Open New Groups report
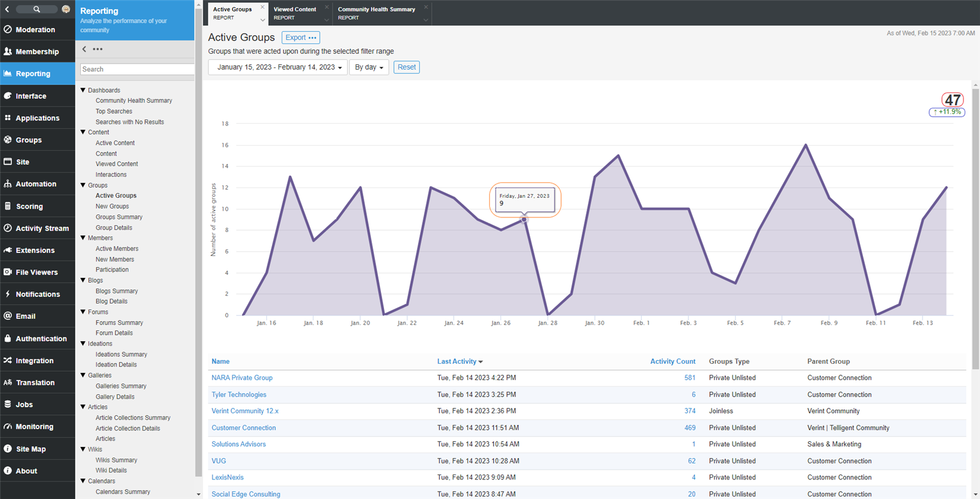The image size is (980, 499). pyautogui.click(x=112, y=206)
